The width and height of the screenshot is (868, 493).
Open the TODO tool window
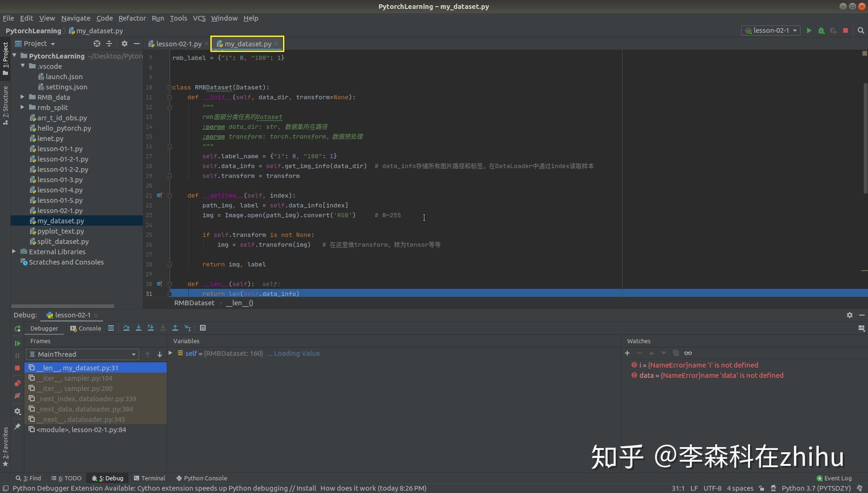click(66, 478)
